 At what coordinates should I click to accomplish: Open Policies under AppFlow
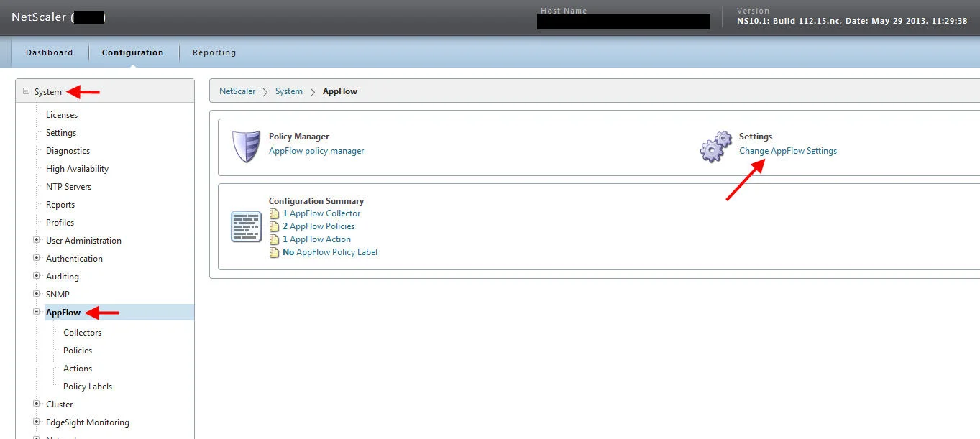point(78,351)
